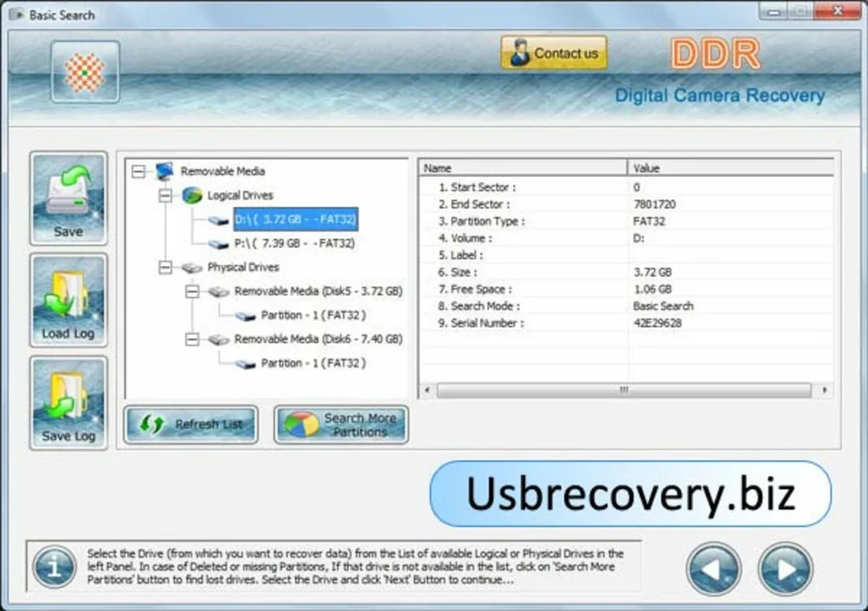
Task: Click the Basic Search value cell
Action: (x=663, y=306)
